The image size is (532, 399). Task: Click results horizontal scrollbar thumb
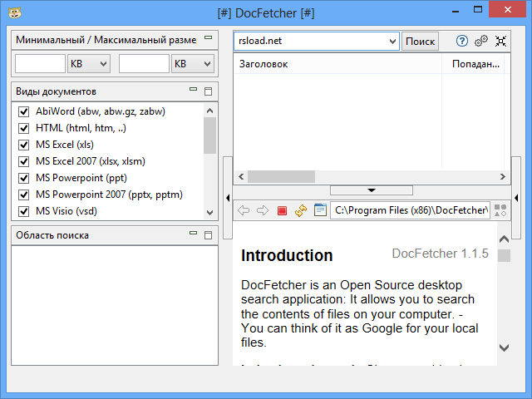[x=281, y=177]
